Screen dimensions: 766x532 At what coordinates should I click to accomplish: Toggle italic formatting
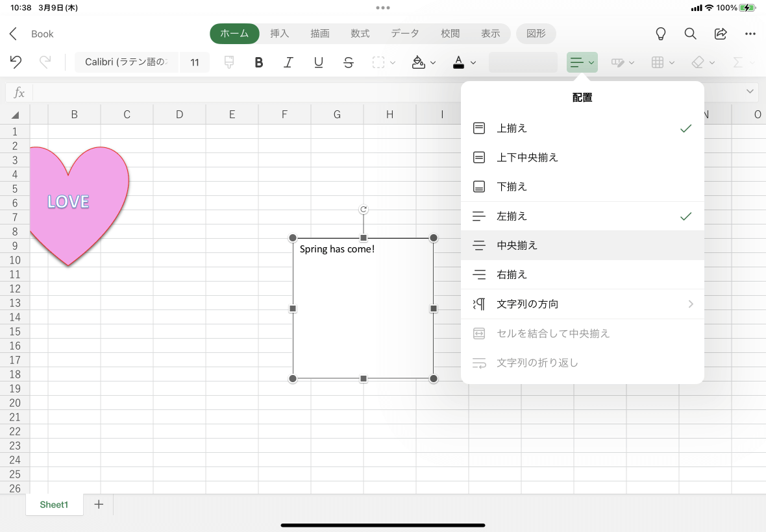click(289, 62)
